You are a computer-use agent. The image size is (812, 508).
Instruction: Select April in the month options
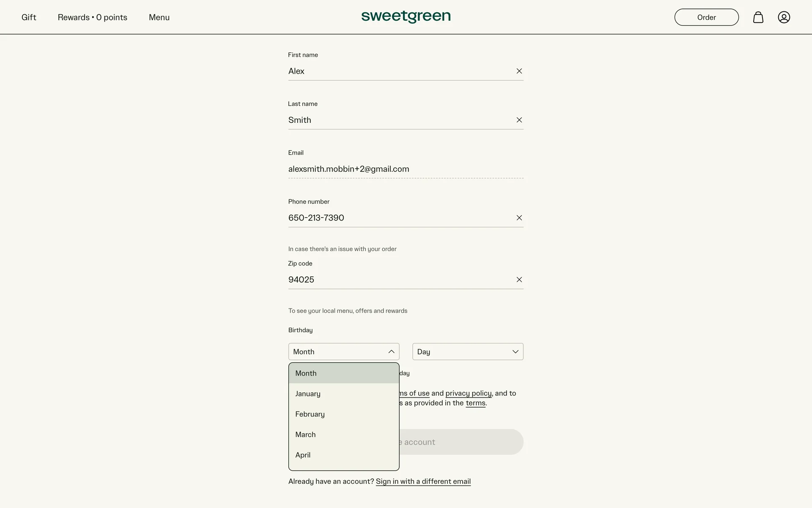click(x=303, y=455)
